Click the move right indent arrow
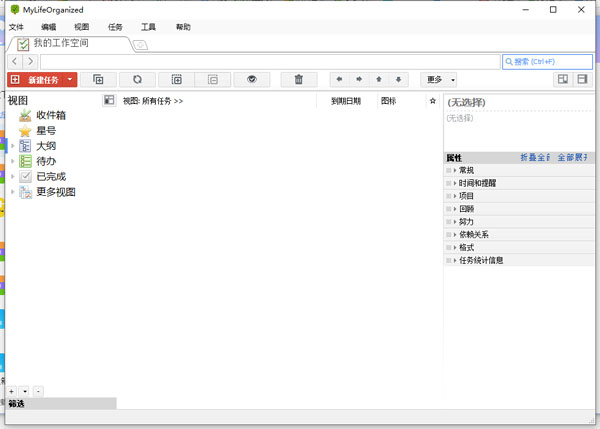The width and height of the screenshot is (600, 429). pyautogui.click(x=359, y=80)
